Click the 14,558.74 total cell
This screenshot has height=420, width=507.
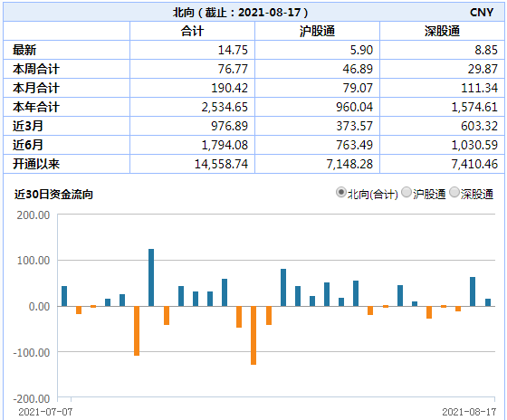pos(221,164)
